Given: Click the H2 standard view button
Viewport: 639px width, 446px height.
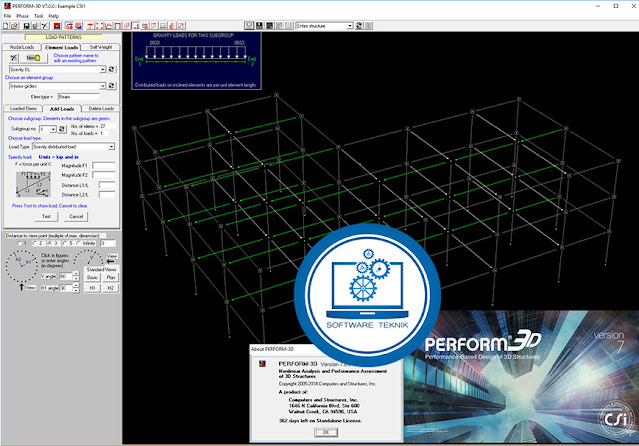Looking at the screenshot, I should (x=110, y=288).
